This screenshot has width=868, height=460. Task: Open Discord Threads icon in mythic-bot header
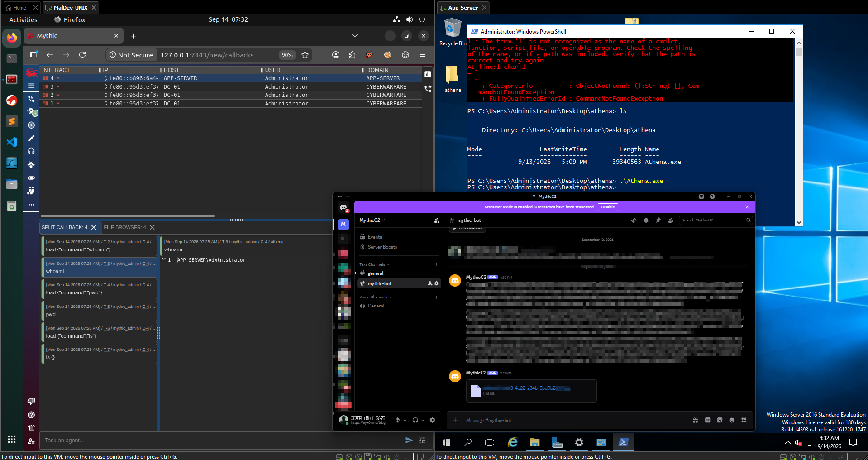pos(634,220)
